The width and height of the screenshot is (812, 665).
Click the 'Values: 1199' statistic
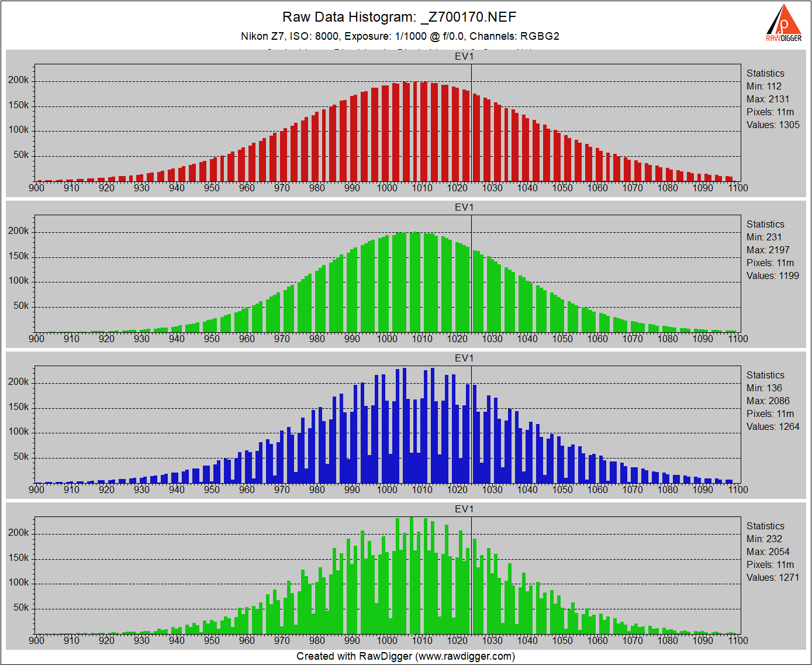click(x=773, y=276)
